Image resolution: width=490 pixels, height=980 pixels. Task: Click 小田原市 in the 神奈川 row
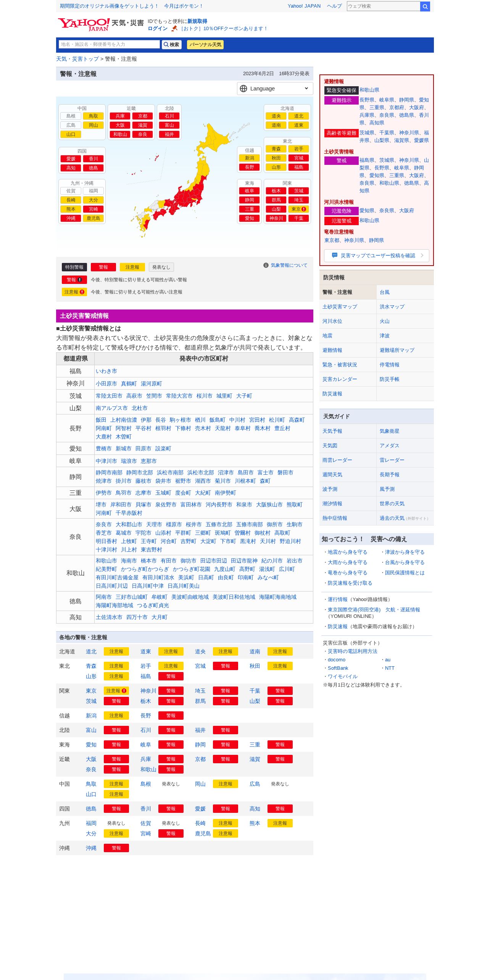coord(106,384)
